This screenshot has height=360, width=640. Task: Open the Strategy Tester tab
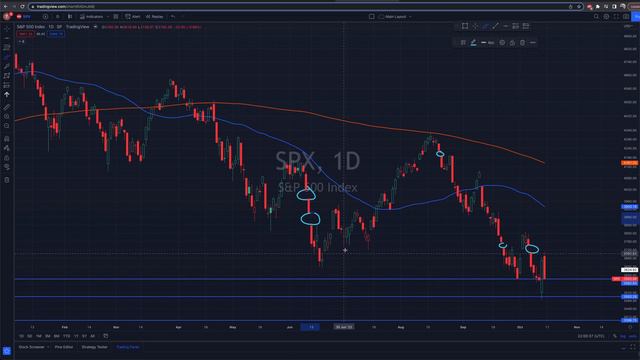coord(95,347)
